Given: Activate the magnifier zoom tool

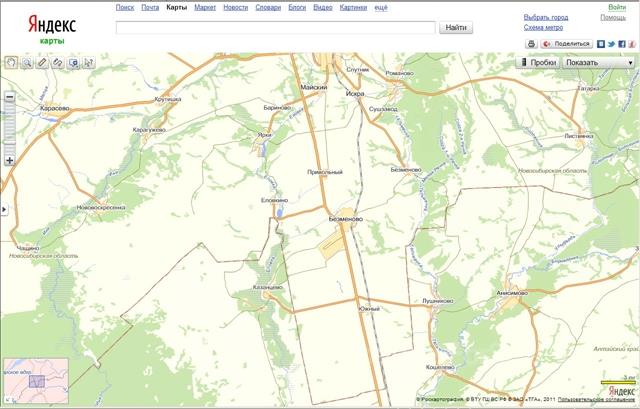Looking at the screenshot, I should pos(27,62).
